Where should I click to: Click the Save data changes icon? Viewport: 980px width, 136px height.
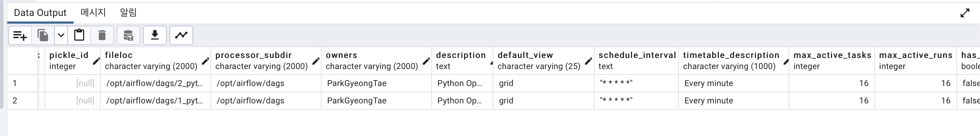pos(128,35)
